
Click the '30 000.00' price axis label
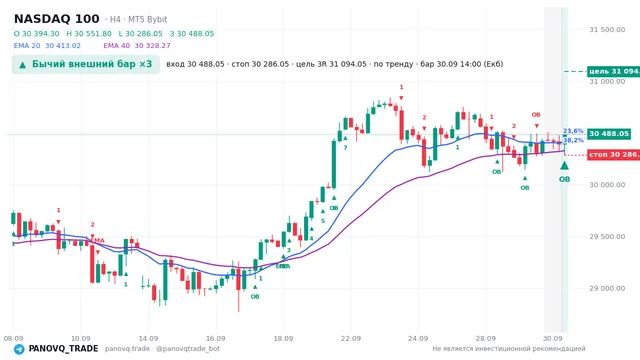click(607, 184)
